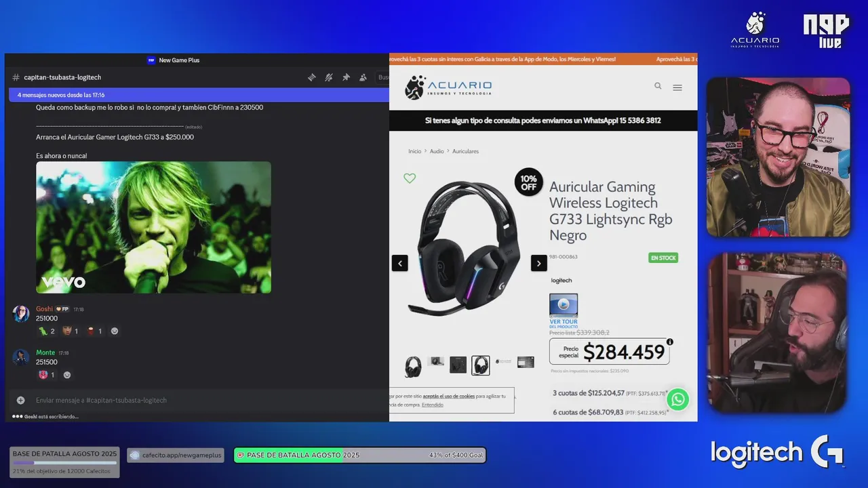Click EN STOCK badge
Image resolution: width=868 pixels, height=488 pixels.
tap(663, 258)
